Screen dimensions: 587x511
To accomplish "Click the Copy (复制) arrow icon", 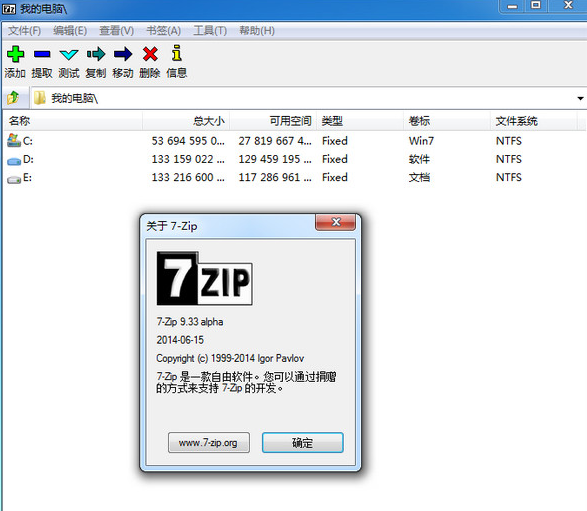I will tap(96, 54).
